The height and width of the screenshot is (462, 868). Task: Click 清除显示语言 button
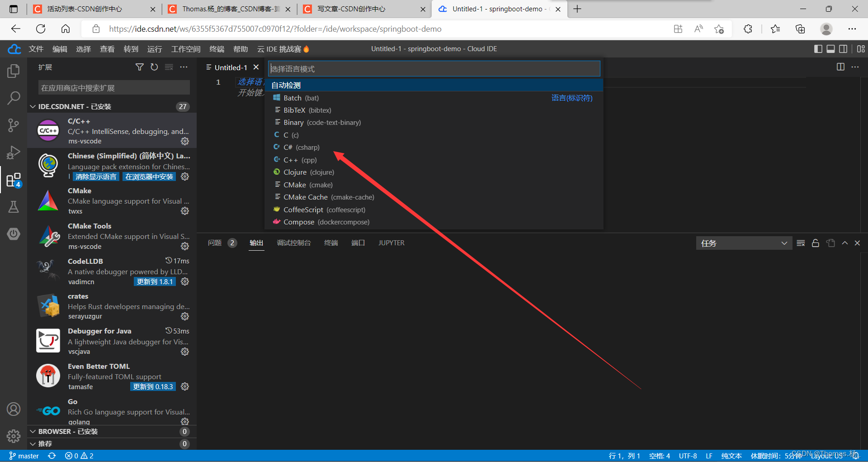point(96,176)
